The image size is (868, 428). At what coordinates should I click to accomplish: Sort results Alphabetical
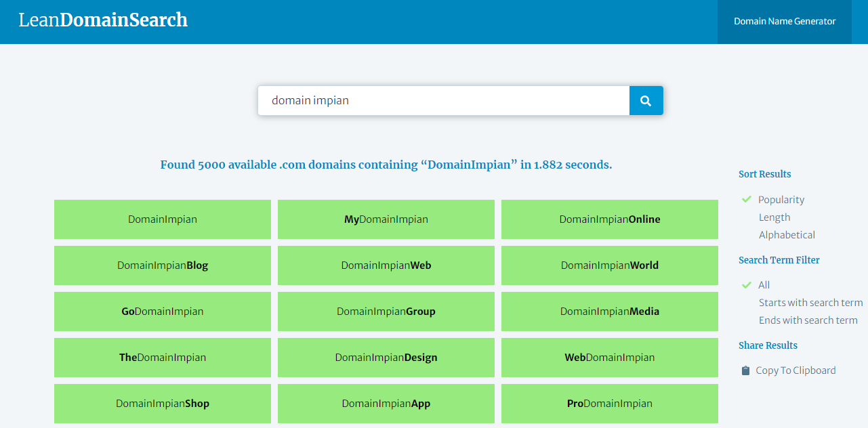787,234
